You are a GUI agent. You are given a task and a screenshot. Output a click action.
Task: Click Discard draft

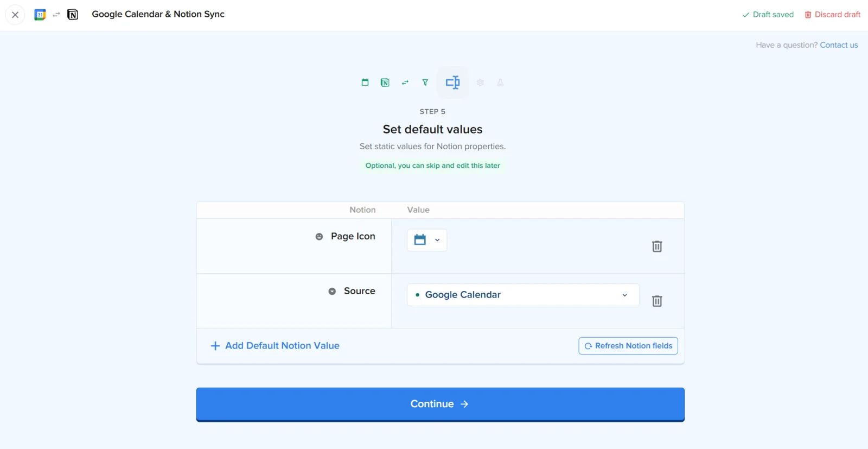[x=832, y=15]
